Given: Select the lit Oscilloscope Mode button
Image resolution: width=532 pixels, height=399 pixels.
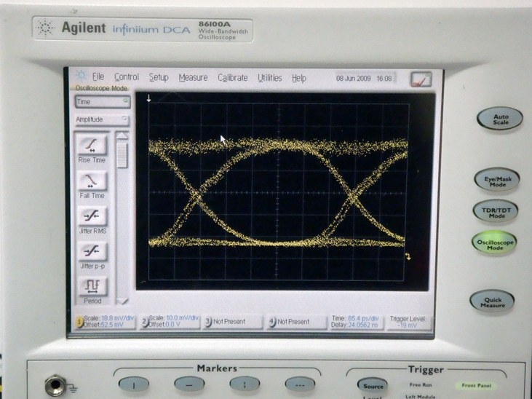Looking at the screenshot, I should [x=495, y=242].
